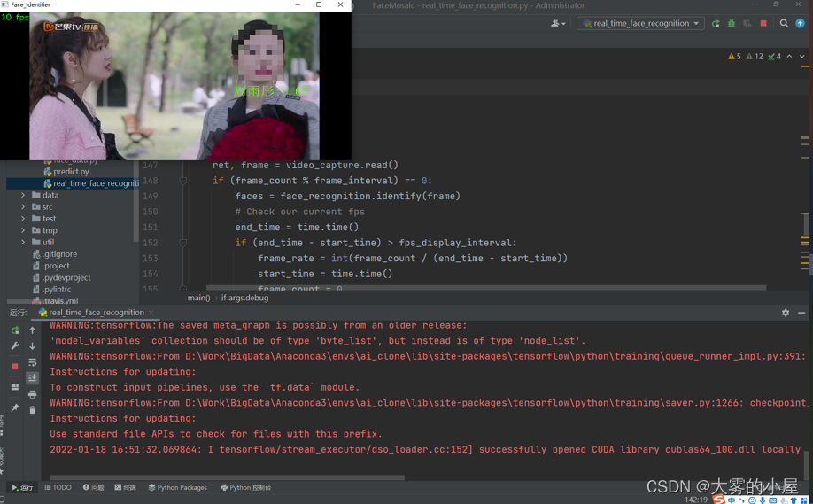This screenshot has width=813, height=504.
Task: Restore layout icon in the Run panel
Action: tap(15, 387)
